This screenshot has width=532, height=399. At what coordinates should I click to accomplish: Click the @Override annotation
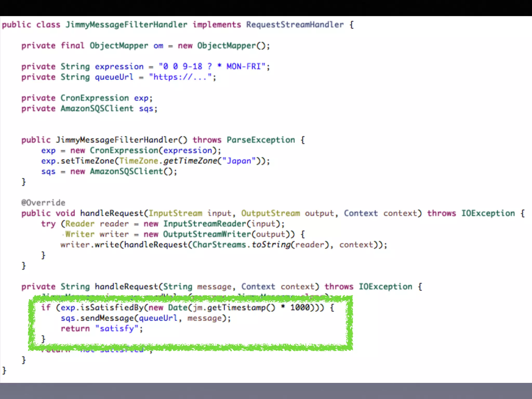[x=43, y=203]
